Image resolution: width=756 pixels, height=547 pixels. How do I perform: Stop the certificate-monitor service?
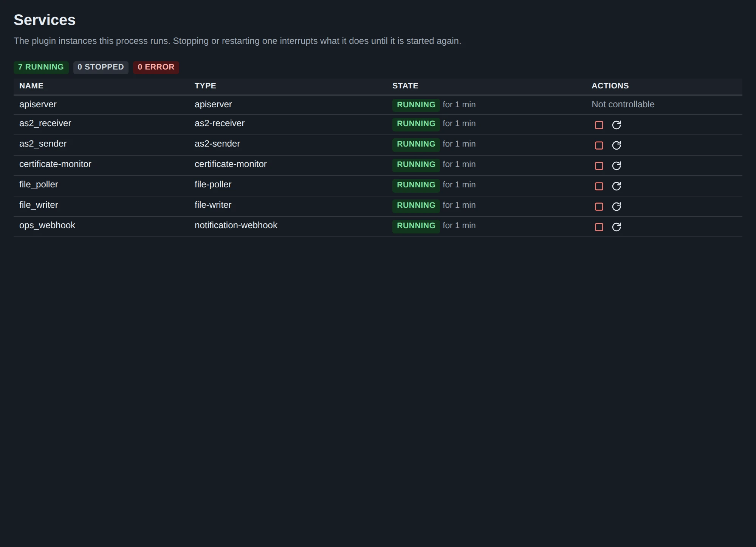599,166
